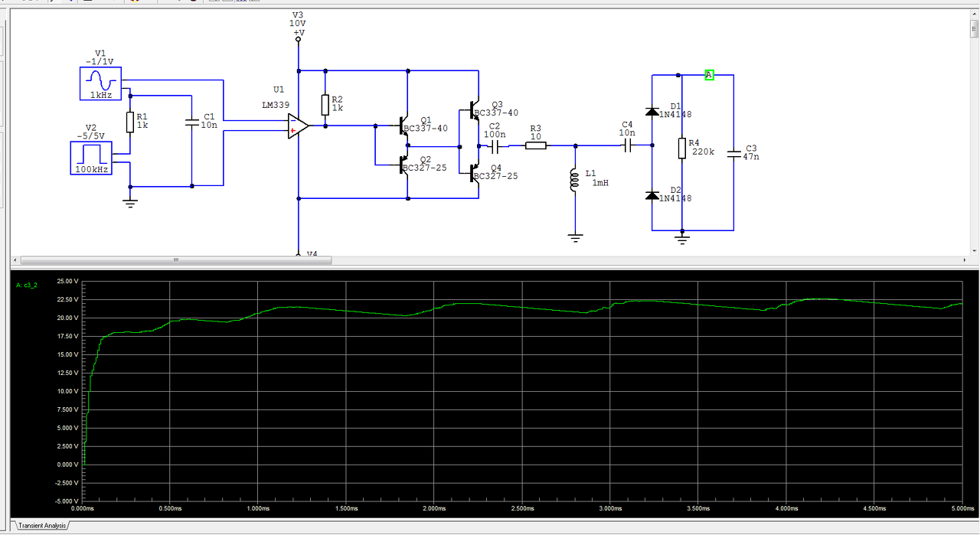This screenshot has width=980, height=535.
Task: Click the '17.50 V' axis label
Action: click(x=68, y=336)
